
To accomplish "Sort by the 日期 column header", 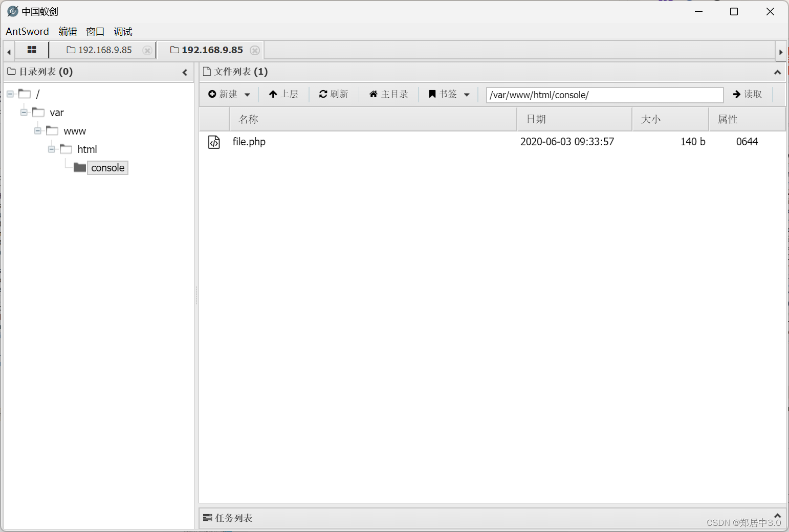I will (575, 119).
